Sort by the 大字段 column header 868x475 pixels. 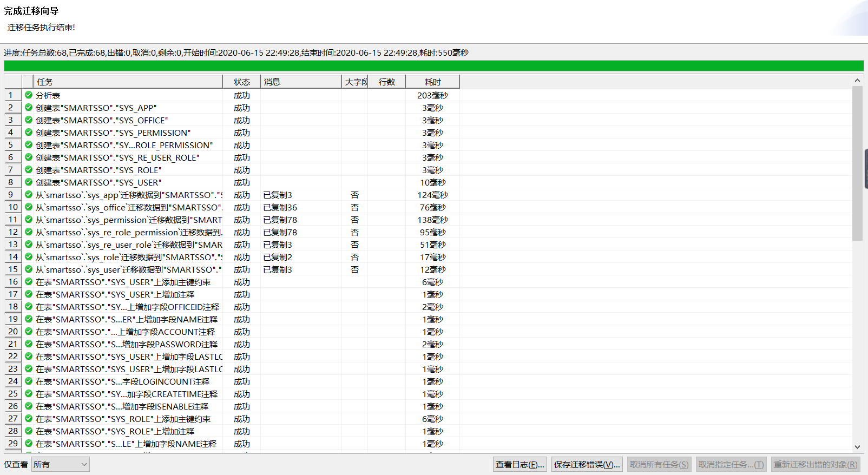tap(355, 82)
